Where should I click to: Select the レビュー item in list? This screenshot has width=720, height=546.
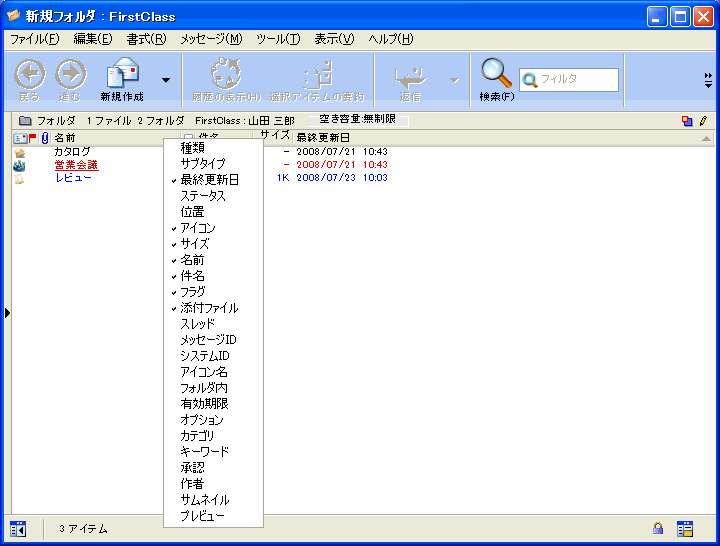coord(73,178)
